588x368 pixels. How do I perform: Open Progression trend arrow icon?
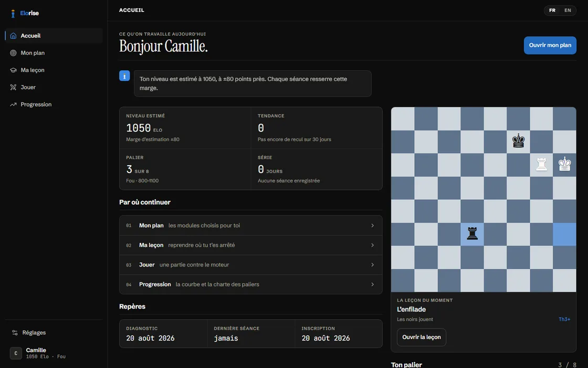pyautogui.click(x=13, y=105)
